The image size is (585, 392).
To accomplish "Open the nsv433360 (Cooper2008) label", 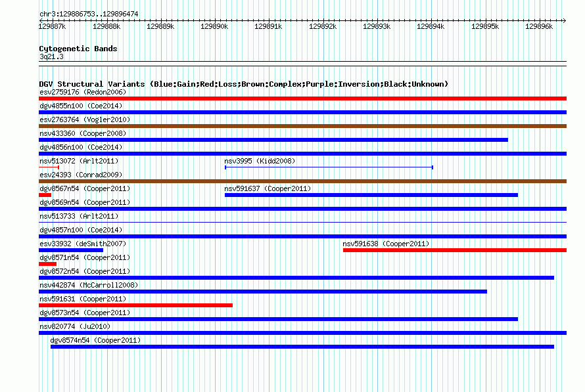I will click(83, 133).
